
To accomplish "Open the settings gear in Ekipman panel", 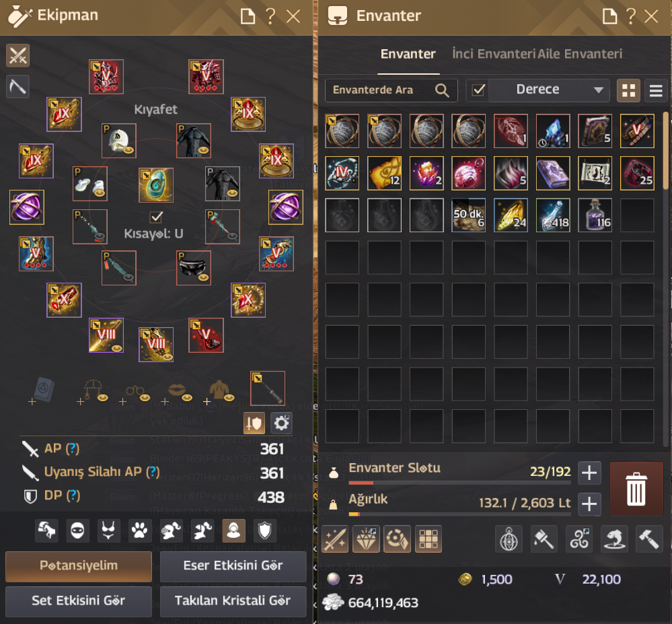I will pyautogui.click(x=281, y=423).
